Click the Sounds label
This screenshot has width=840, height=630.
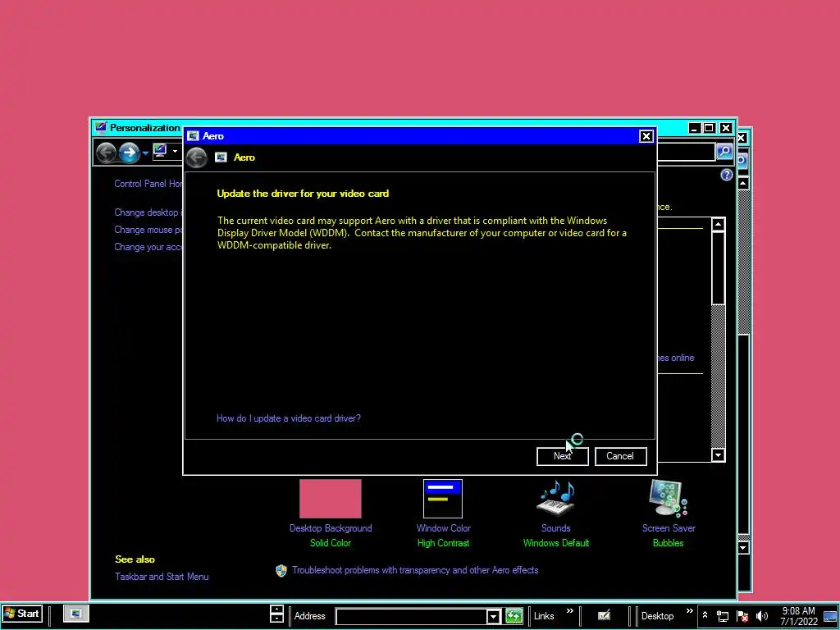[555, 527]
